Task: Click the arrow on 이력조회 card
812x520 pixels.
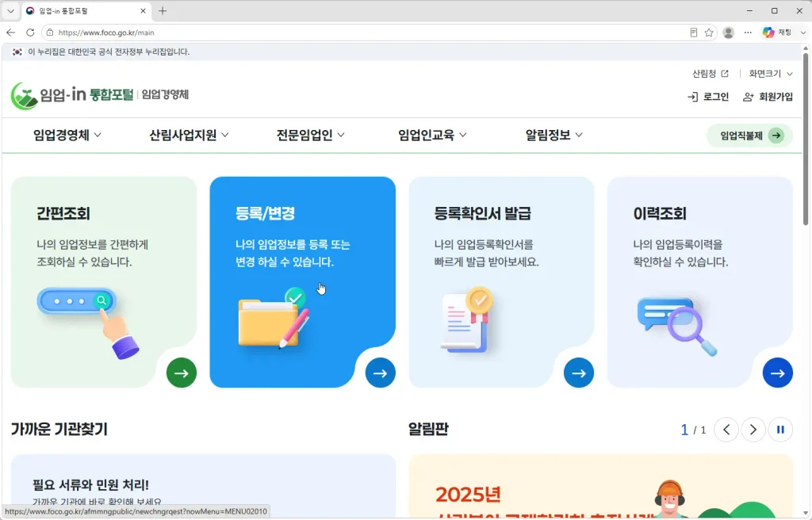Action: [777, 373]
